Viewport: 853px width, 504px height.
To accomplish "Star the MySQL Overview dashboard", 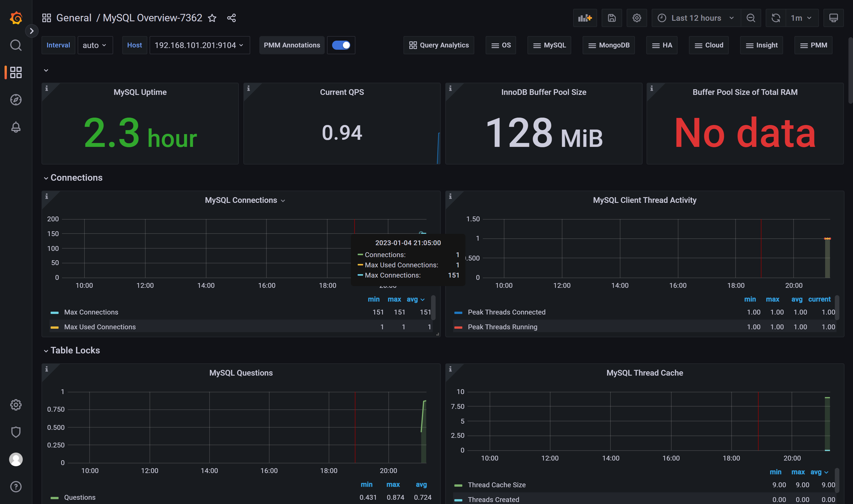I will [x=212, y=18].
